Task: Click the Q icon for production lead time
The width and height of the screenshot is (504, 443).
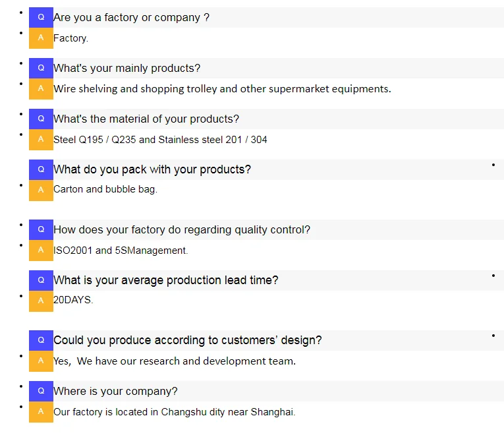Action: click(x=41, y=280)
